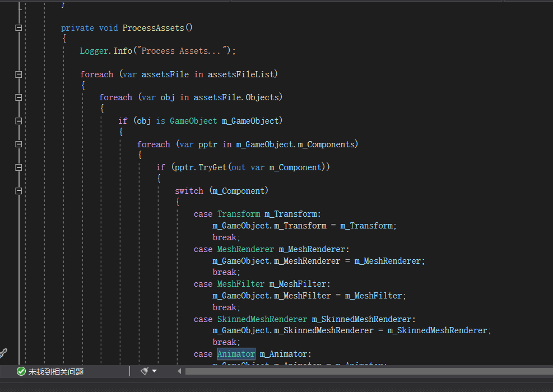Click the code cleanup broom icon
Screen dimensions: 553x392
click(145, 371)
